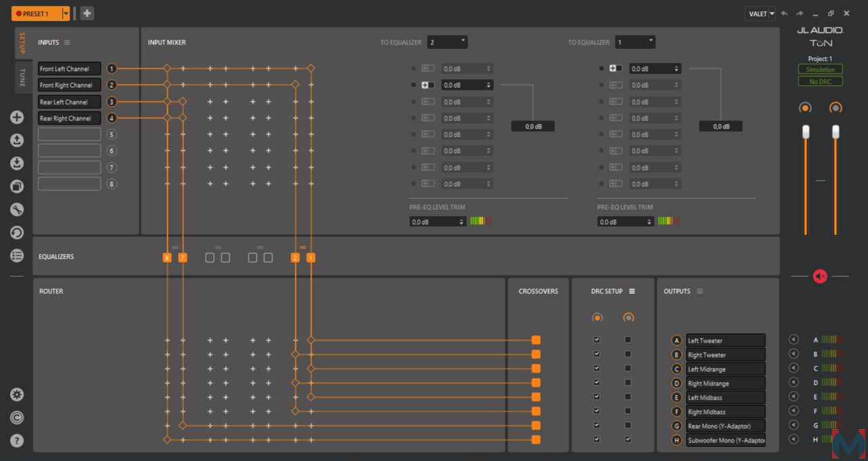Open the list icon in left sidebar
The width and height of the screenshot is (868, 461).
pos(17,256)
